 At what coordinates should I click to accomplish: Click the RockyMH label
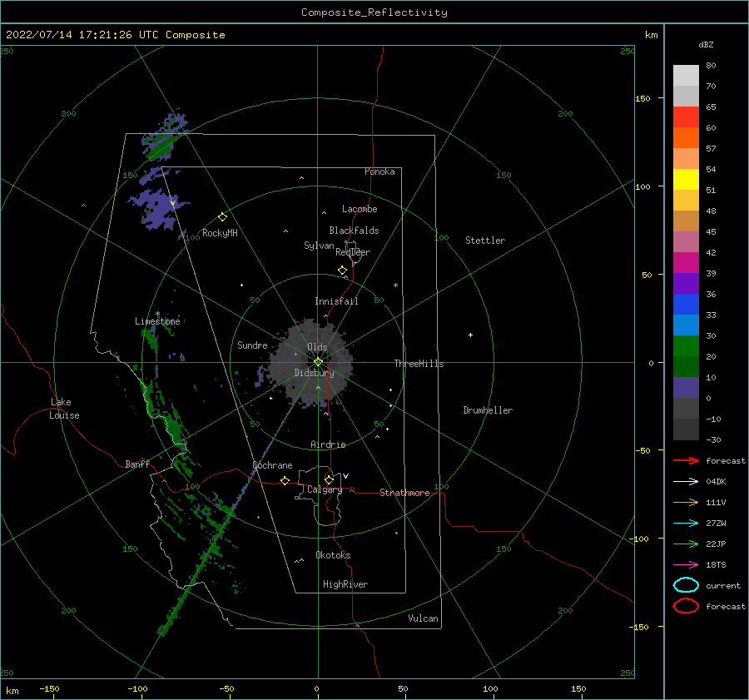(x=220, y=233)
